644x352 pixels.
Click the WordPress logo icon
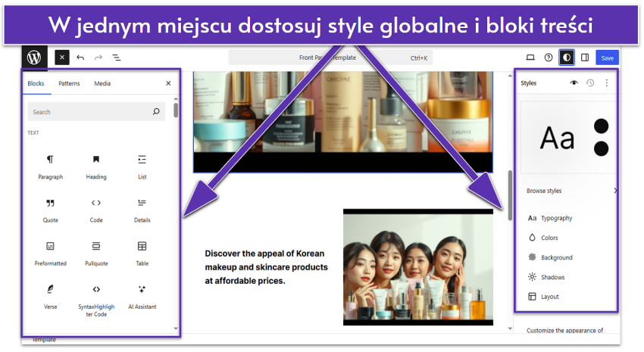pos(34,58)
